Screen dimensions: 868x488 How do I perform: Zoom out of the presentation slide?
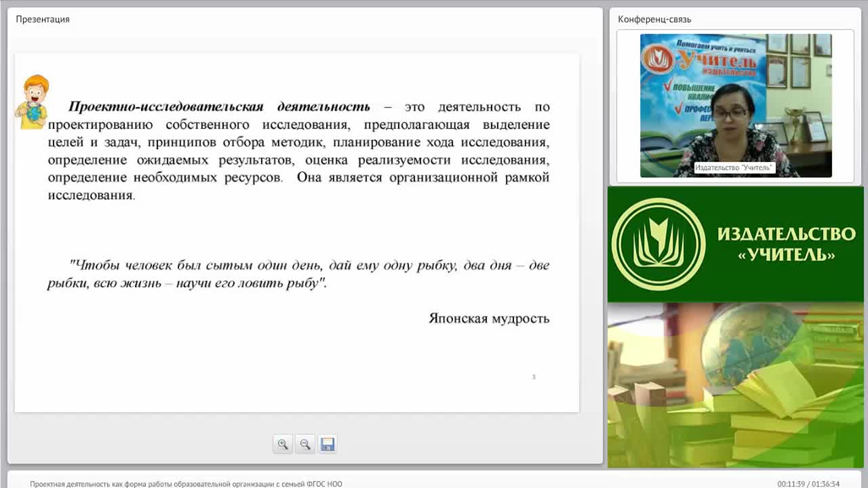[305, 445]
